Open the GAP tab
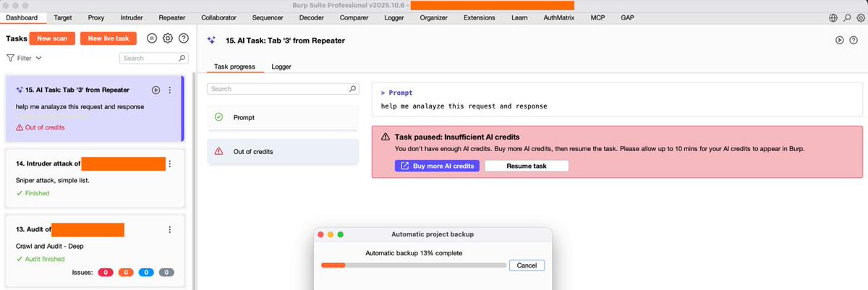 point(626,17)
